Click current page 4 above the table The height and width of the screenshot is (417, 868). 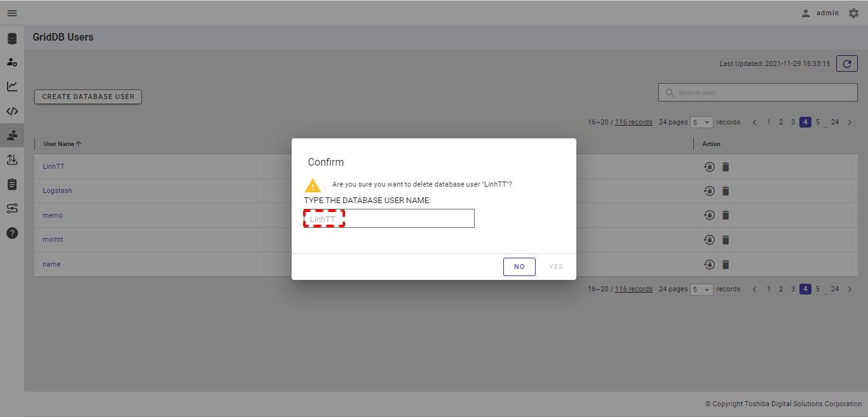tap(805, 122)
